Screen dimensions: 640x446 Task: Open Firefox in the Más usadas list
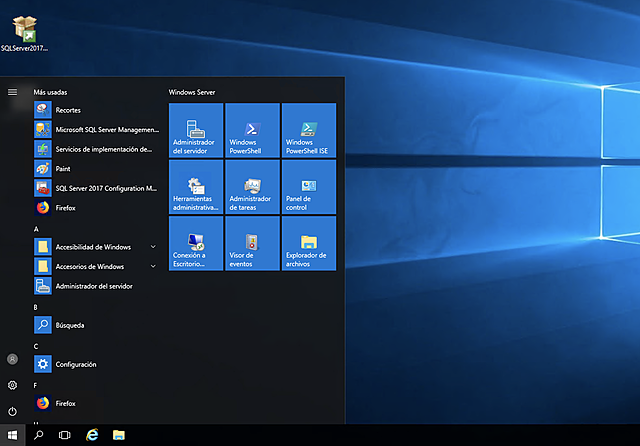point(97,208)
